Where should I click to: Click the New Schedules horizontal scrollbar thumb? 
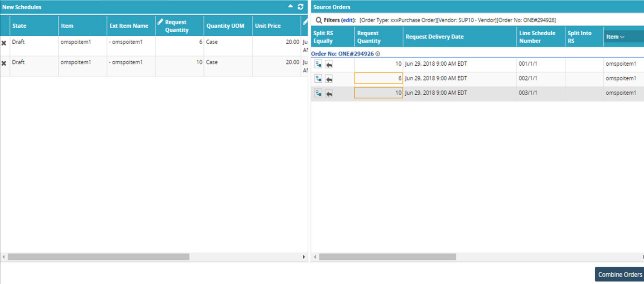pos(99,257)
